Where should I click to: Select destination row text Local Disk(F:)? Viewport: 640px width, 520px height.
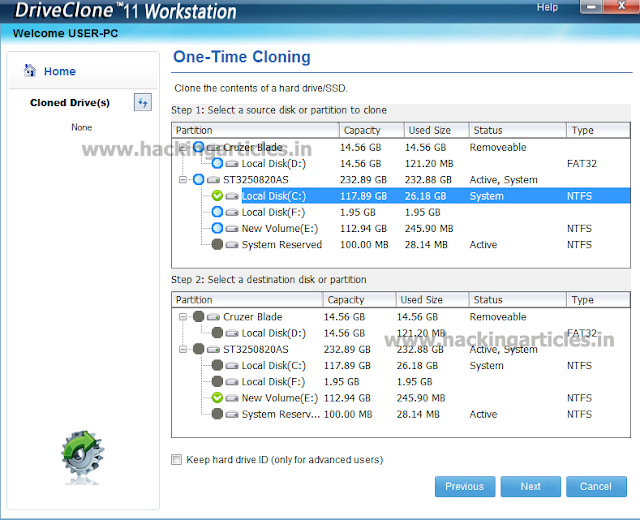point(273,382)
